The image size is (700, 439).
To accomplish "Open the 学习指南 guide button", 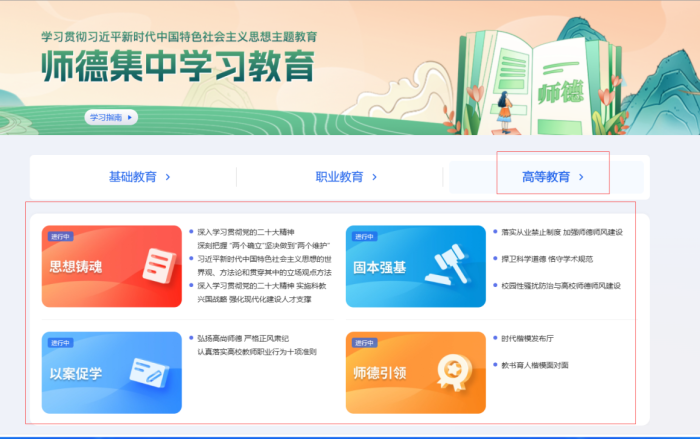I will 110,117.
